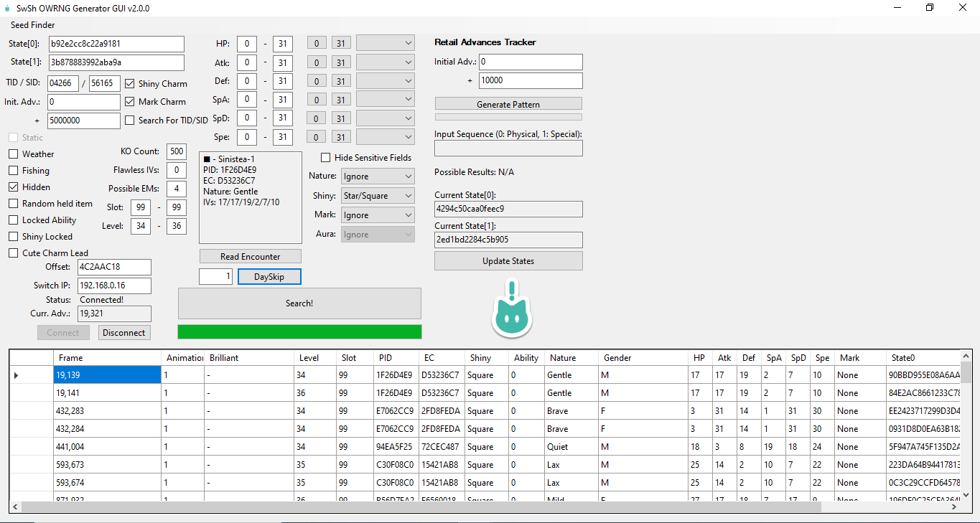Viewport: 980px width, 523px height.
Task: Select EC cell 15421AB8 in frame 593,673 row
Action: (442, 465)
